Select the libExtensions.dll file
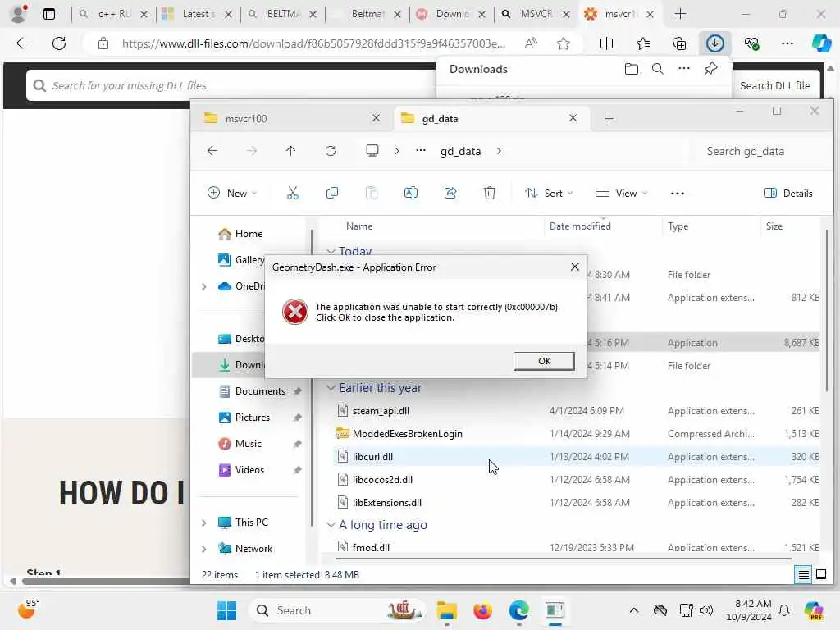 tap(387, 503)
